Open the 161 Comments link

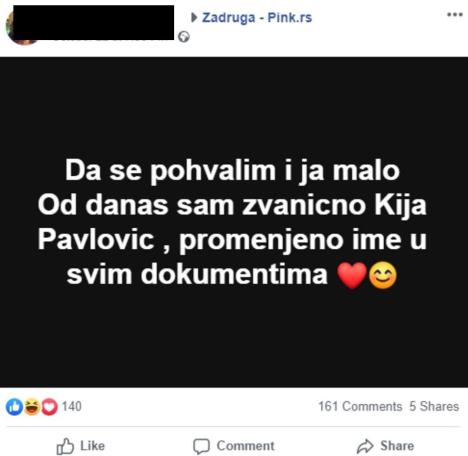tap(360, 406)
